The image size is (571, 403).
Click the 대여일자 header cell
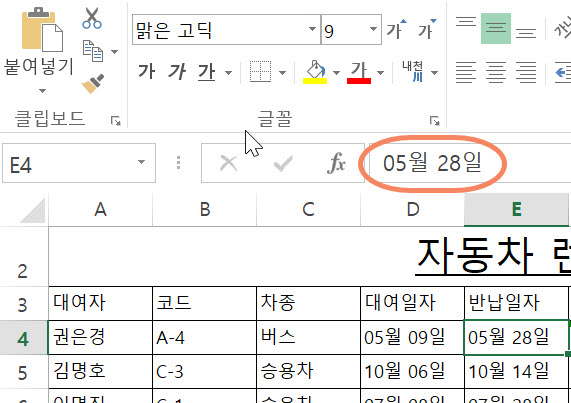coord(413,304)
